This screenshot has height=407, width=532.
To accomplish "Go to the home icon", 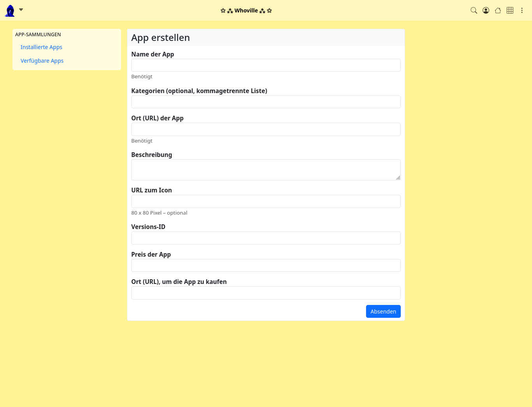I will coord(498,11).
